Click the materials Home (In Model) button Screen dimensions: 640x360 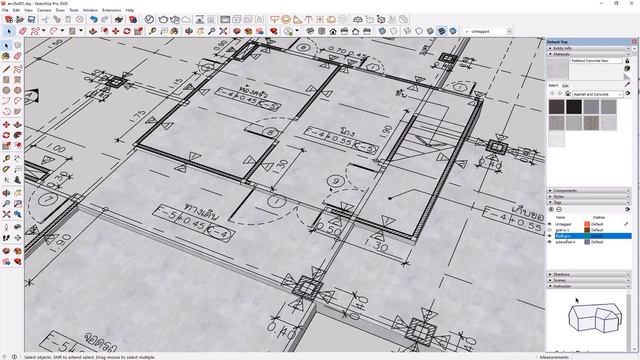pos(568,94)
